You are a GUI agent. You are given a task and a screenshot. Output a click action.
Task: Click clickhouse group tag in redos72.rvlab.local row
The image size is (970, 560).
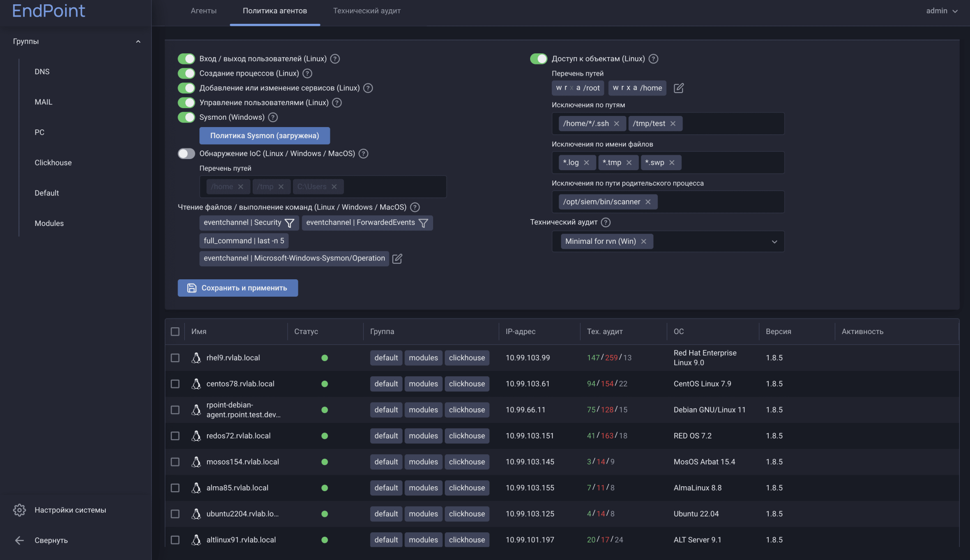pyautogui.click(x=467, y=436)
